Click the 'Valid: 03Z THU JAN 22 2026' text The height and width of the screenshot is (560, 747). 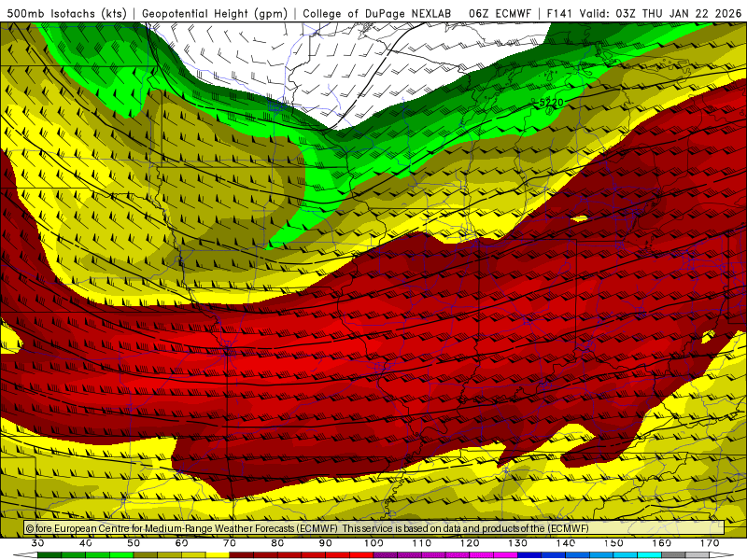[x=660, y=13]
